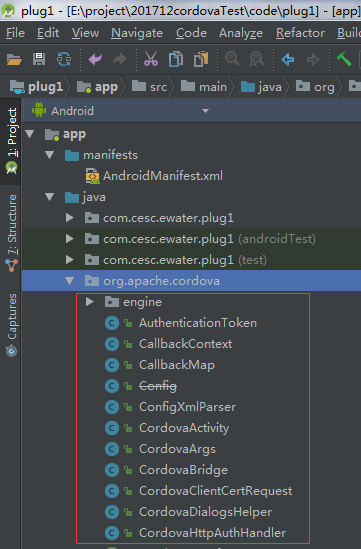
Task: Select org.apache.cordova package row
Action: coord(191,280)
